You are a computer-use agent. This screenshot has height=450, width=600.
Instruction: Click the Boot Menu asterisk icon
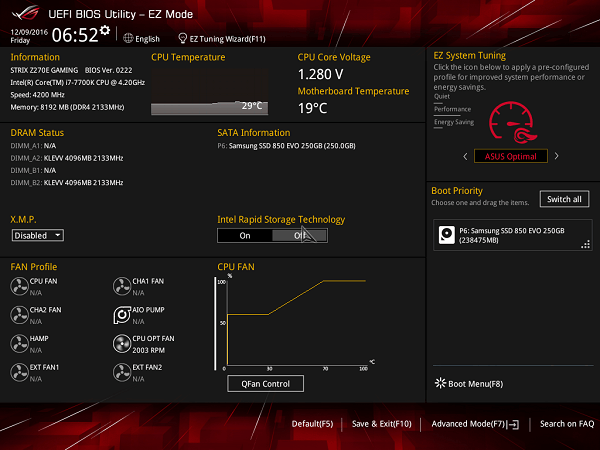point(440,383)
